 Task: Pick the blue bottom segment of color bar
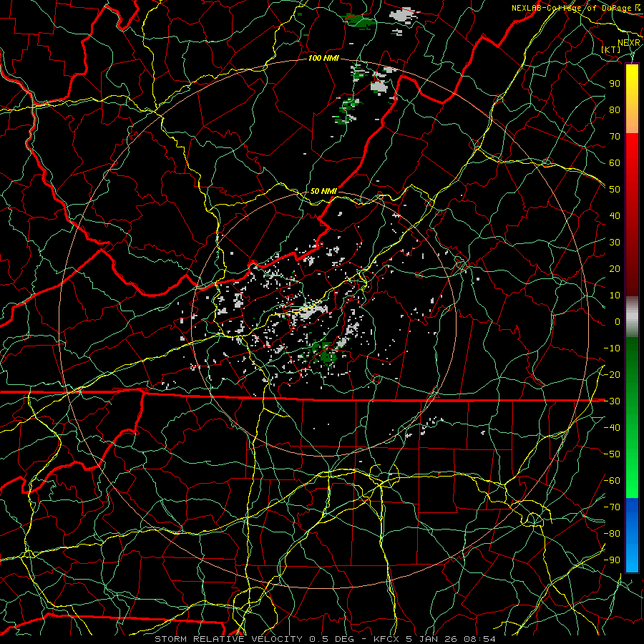click(x=632, y=535)
